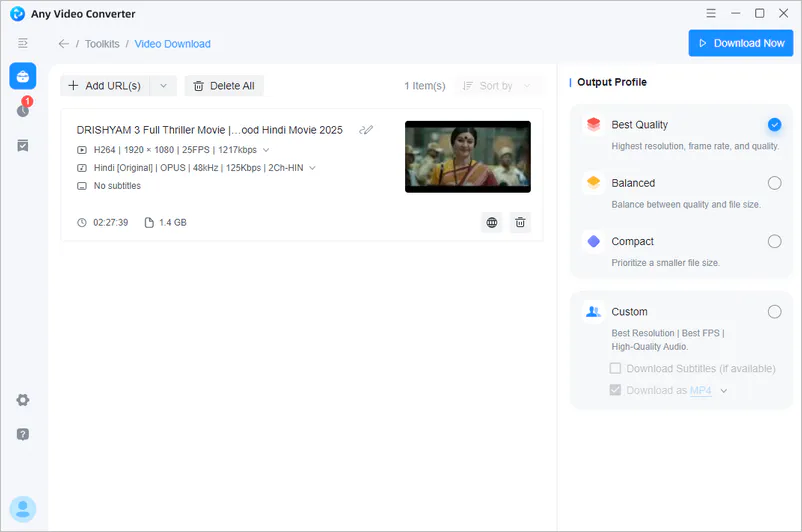Click the subtitles icon beside No subtitles
This screenshot has height=532, width=802.
(x=82, y=186)
